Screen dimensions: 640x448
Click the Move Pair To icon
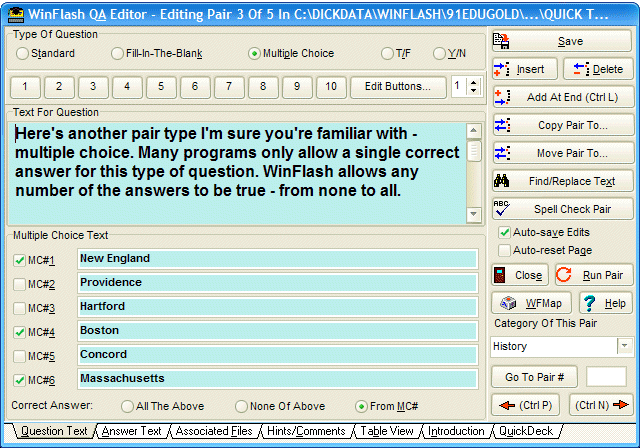coord(502,153)
